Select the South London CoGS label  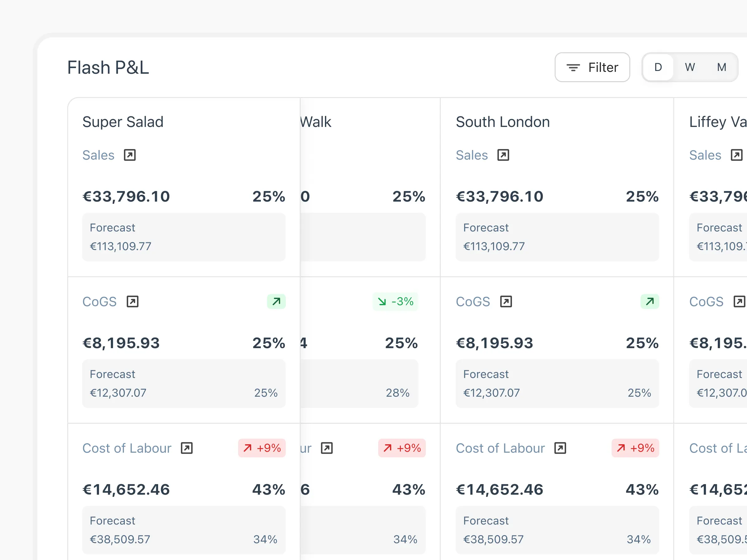pyautogui.click(x=473, y=301)
